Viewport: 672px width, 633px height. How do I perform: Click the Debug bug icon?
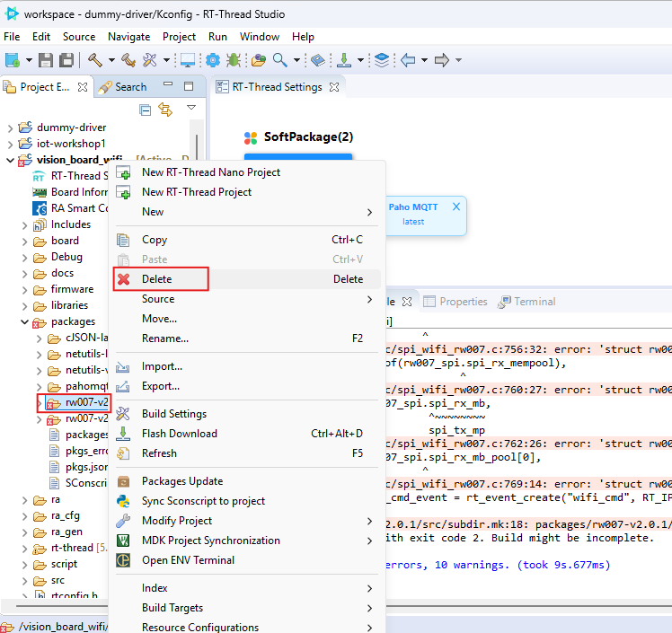pyautogui.click(x=234, y=60)
